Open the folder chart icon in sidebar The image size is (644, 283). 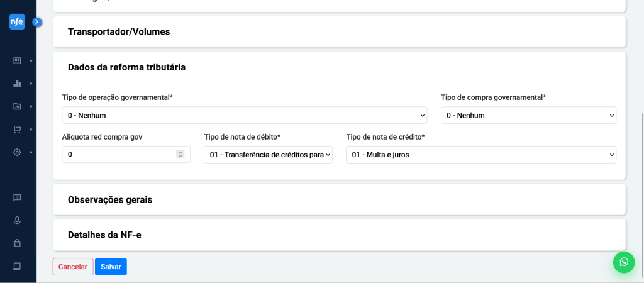point(17,106)
